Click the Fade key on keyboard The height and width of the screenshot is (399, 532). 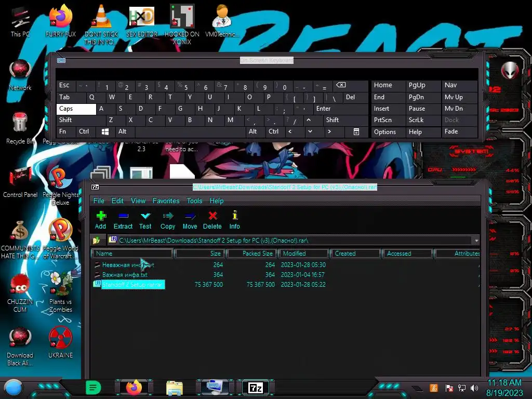(459, 131)
